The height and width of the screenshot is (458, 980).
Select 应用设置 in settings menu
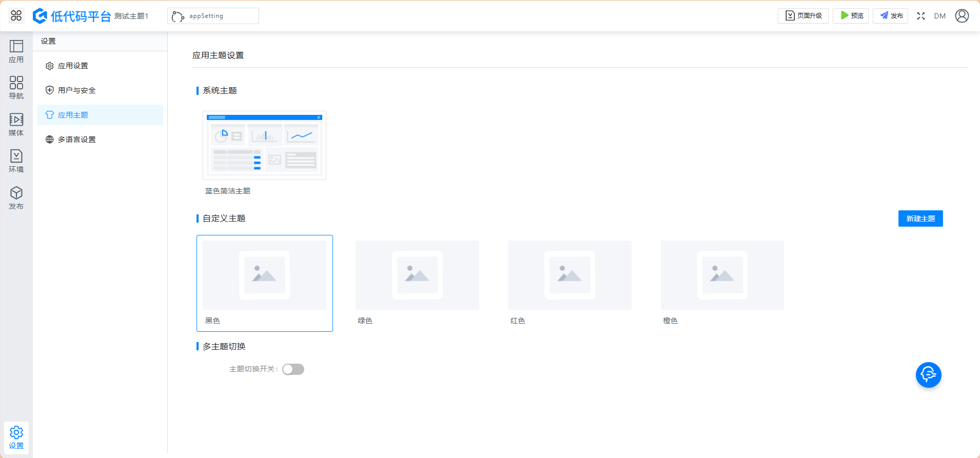click(73, 66)
